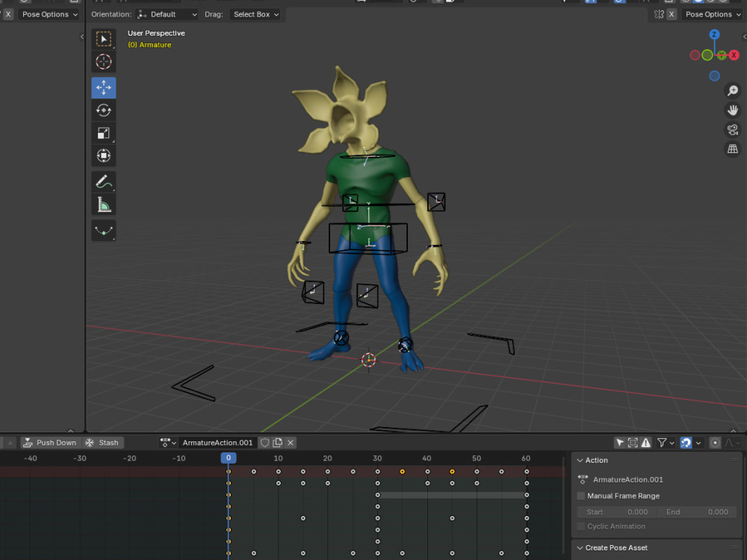Click the 'User Perspective' viewport text

point(156,34)
